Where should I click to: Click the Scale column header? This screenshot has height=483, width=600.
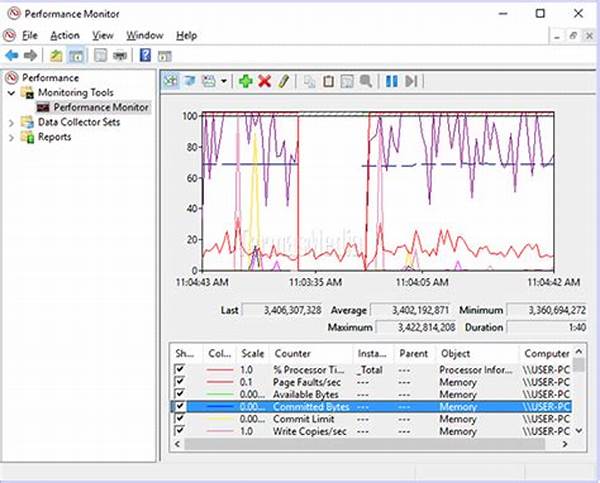(253, 353)
